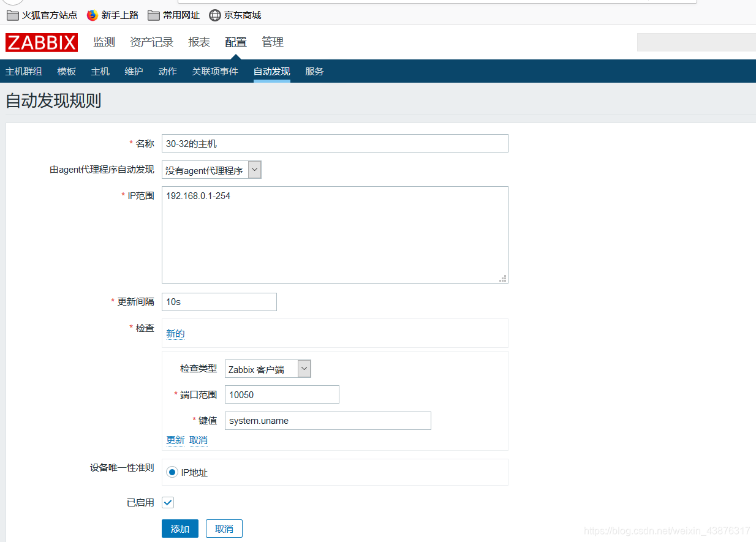Open the 报表 main menu
756x542 pixels.
[199, 42]
